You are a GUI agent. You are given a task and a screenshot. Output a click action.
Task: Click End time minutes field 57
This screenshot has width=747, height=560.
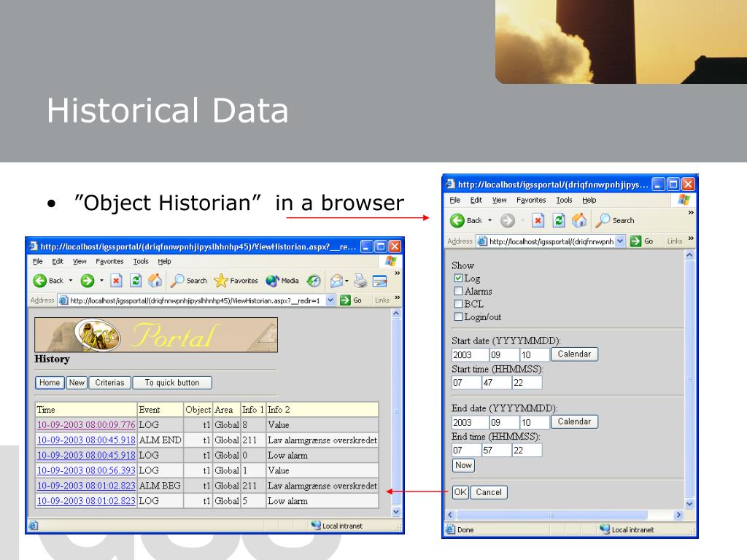point(496,451)
